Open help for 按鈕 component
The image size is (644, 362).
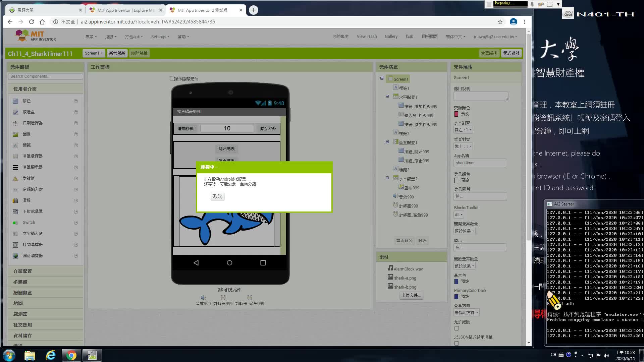(x=76, y=101)
